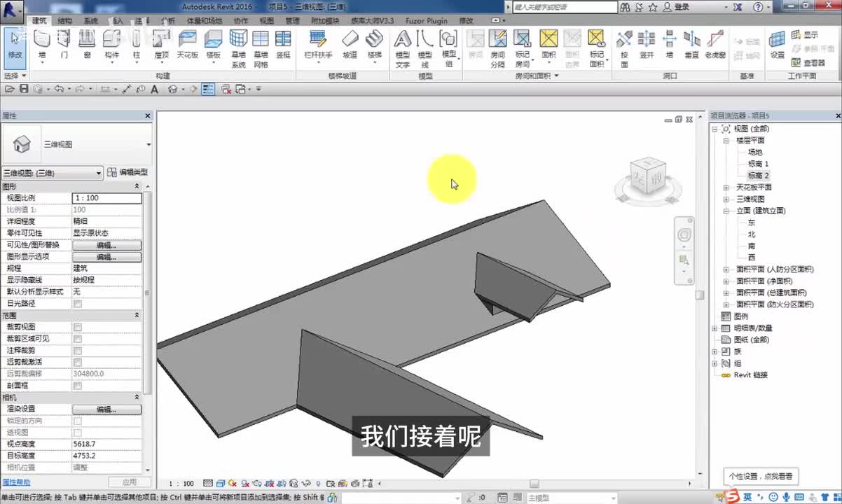Switch to the 结构 ribbon tab

coord(64,21)
